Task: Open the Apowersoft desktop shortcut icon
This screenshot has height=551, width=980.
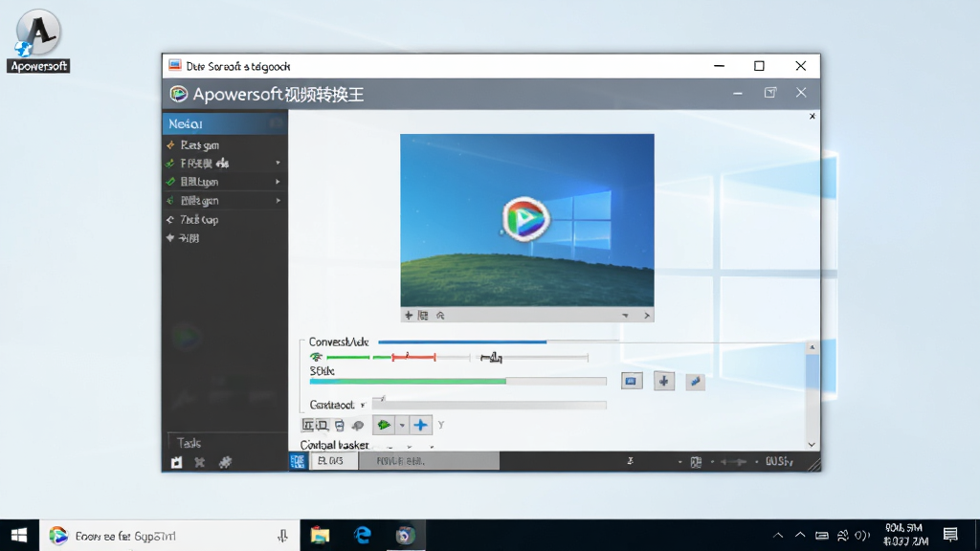Action: 38,40
